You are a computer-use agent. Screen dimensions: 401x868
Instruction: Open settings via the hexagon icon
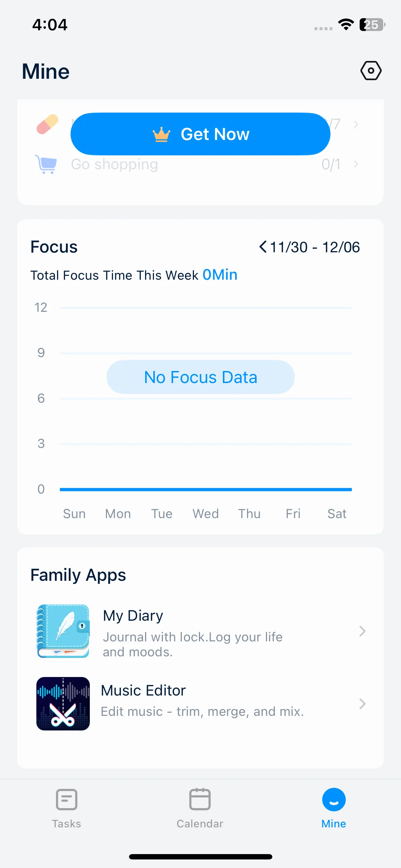[x=371, y=71]
